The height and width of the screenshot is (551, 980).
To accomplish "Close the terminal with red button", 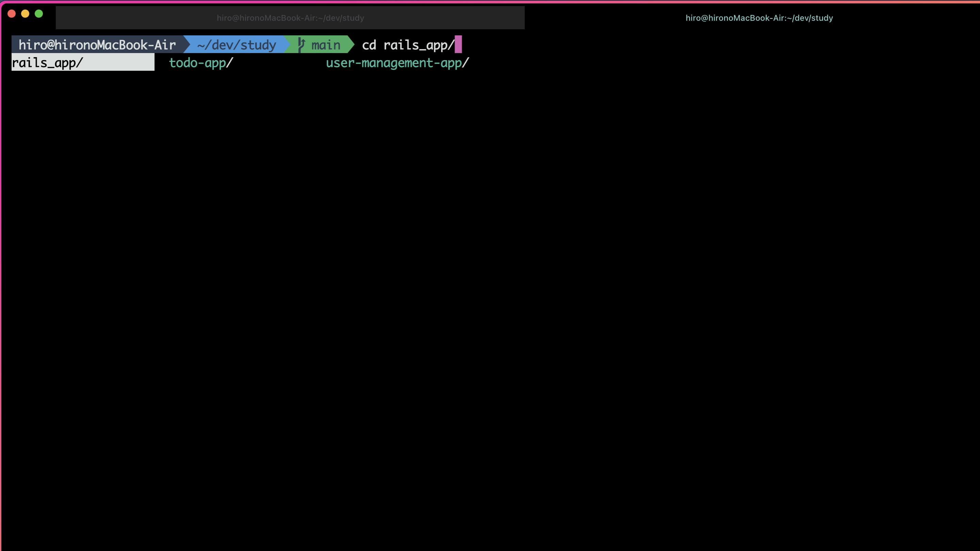I will pos(12,14).
